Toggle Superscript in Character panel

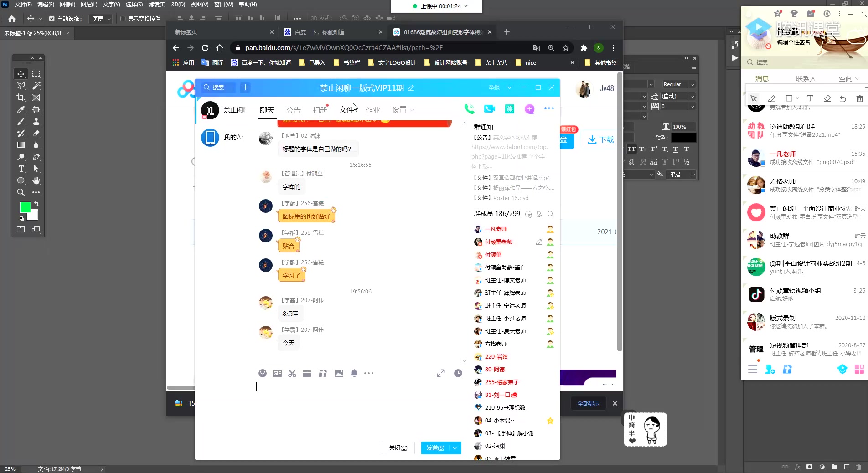(x=654, y=149)
